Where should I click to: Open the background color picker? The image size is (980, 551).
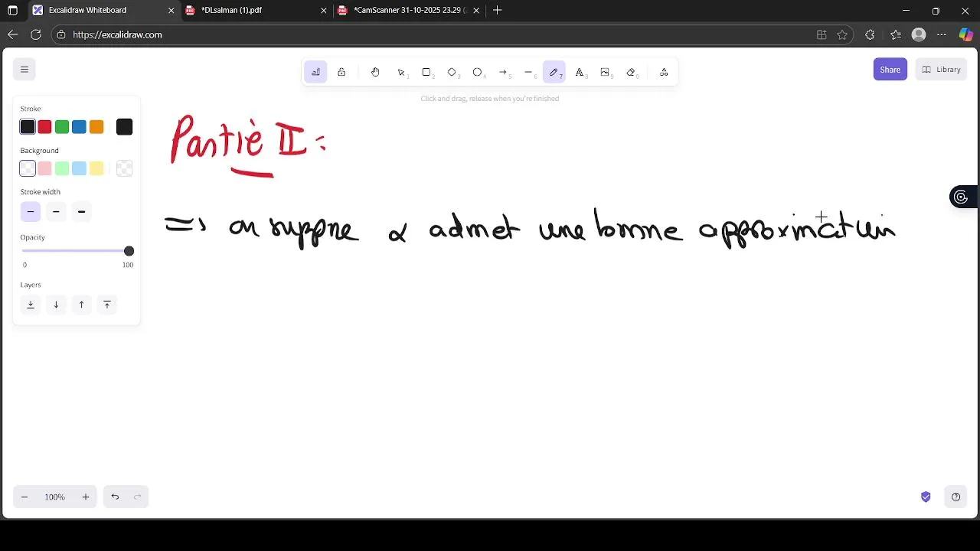124,168
